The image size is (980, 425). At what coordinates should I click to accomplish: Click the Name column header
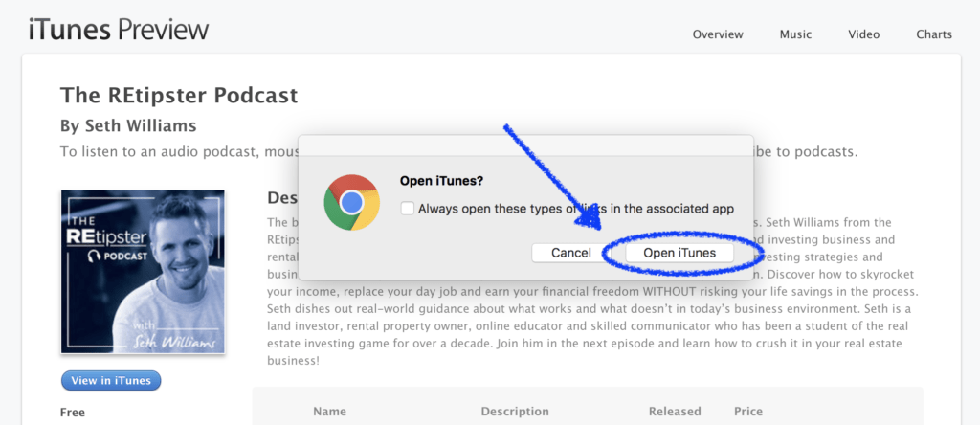pyautogui.click(x=329, y=412)
